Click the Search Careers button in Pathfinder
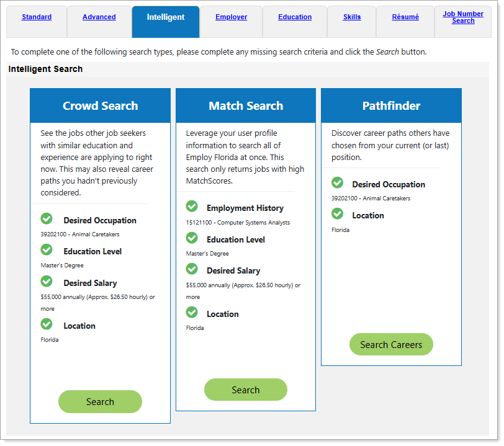Viewport: 504px width, 446px height. click(391, 345)
